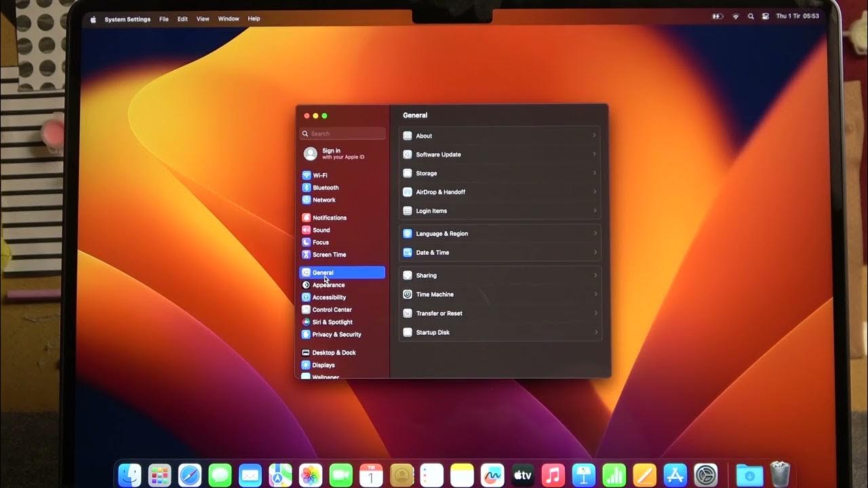Select the Notifications icon in the sidebar
Screen dimensions: 868x488
pos(307,218)
